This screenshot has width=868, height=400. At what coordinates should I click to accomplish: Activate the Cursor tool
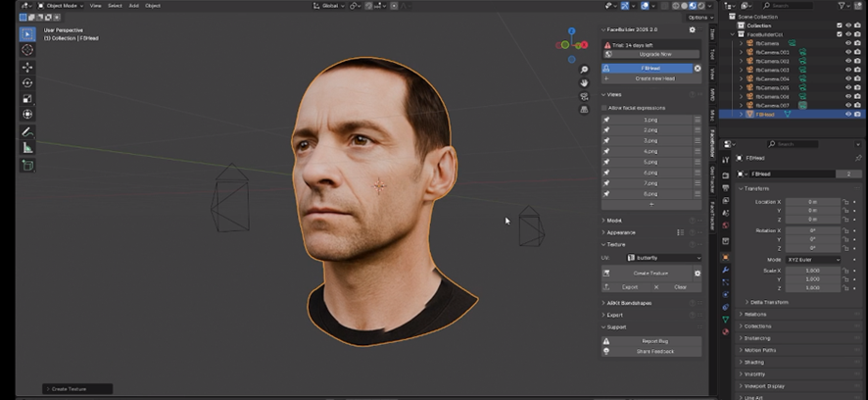(x=27, y=50)
